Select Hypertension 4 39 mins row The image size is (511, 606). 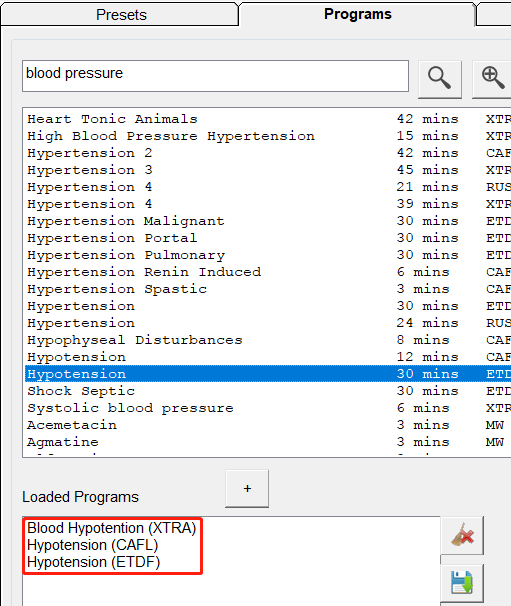268,204
